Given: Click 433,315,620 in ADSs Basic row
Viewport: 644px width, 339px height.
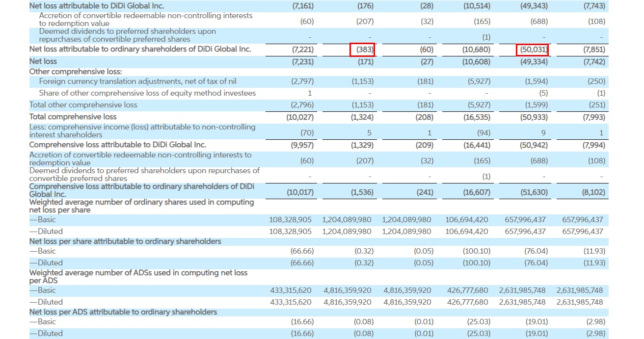Looking at the screenshot, I should click(291, 290).
